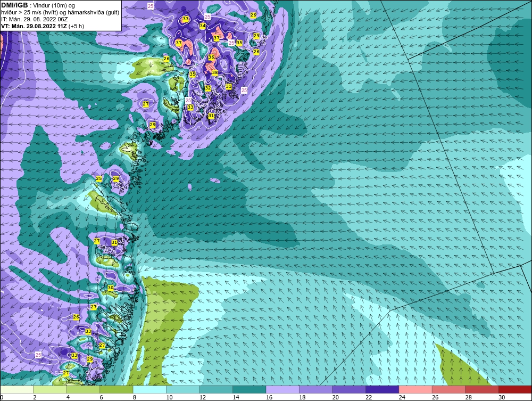Pick the 12–14 m/s medium teal legend swatch
Screen dimensions: 532x401
click(216, 389)
